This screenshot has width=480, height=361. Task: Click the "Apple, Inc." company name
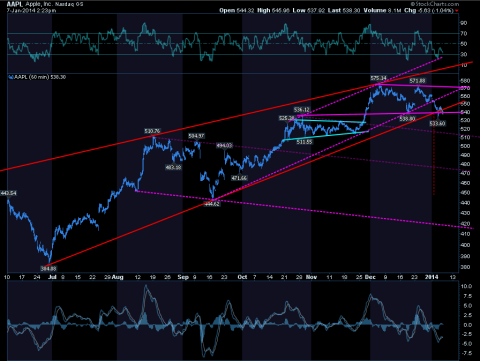[x=38, y=4]
